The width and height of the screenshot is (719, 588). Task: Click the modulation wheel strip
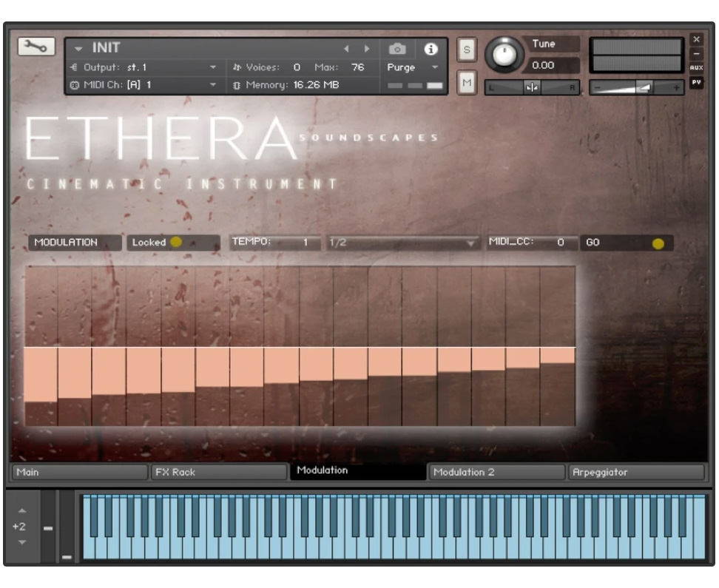pos(67,526)
